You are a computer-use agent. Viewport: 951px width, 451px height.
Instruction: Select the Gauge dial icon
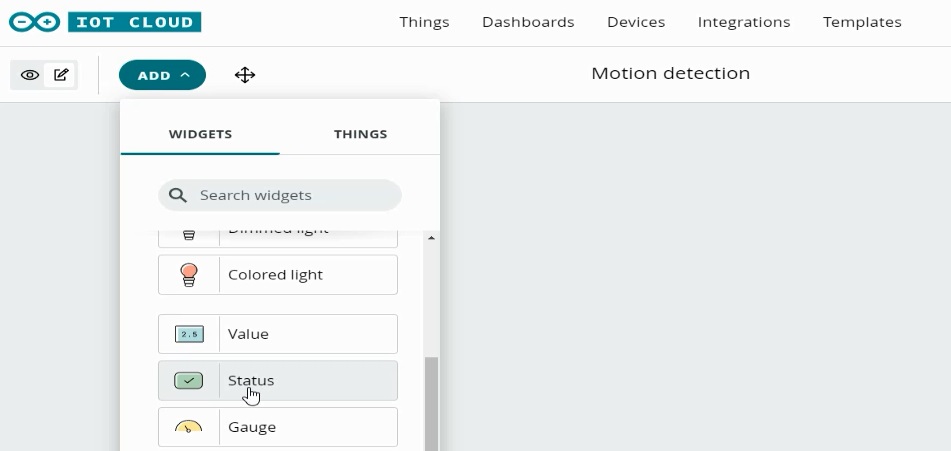click(x=189, y=426)
